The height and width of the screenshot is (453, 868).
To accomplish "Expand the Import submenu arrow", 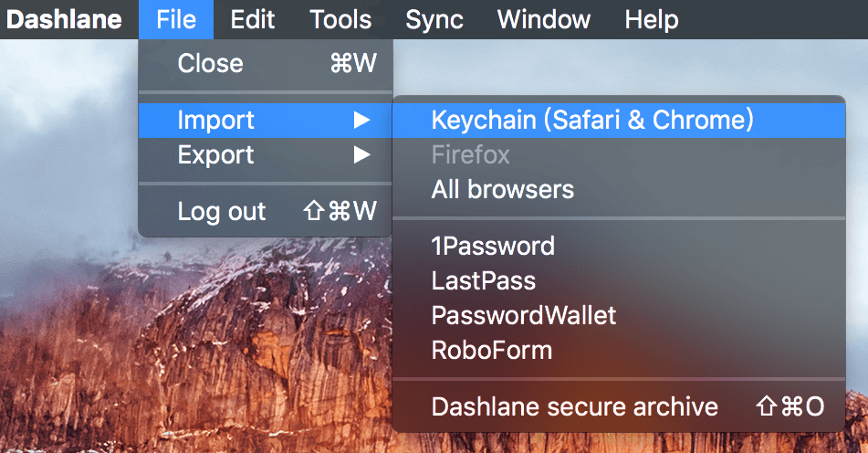I will tap(361, 120).
